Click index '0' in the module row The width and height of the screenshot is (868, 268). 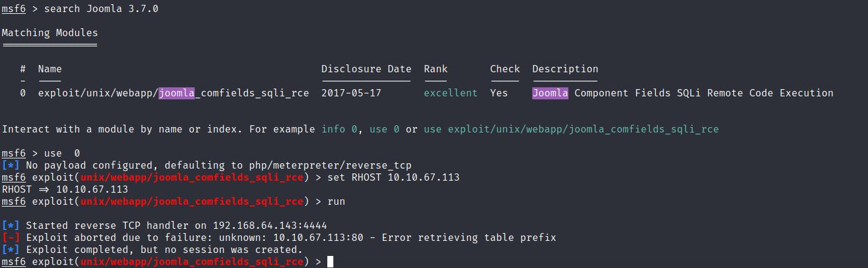pyautogui.click(x=23, y=93)
